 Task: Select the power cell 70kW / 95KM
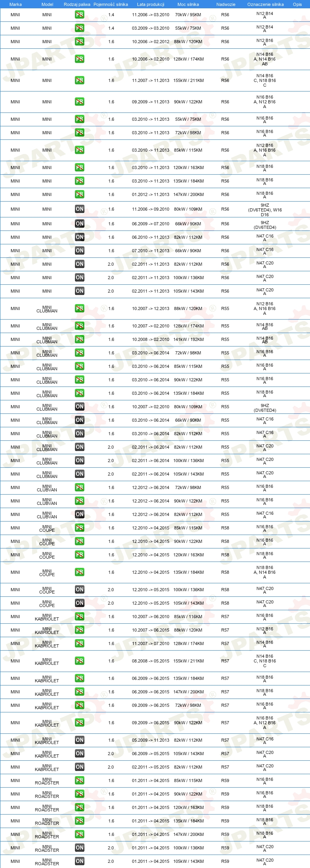(x=188, y=15)
